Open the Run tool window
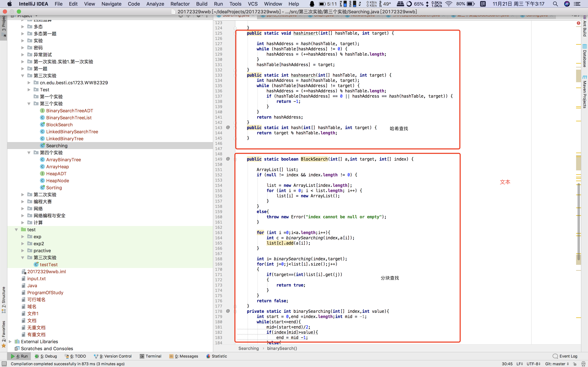Viewport: 588px width, 367px height. tap(19, 356)
